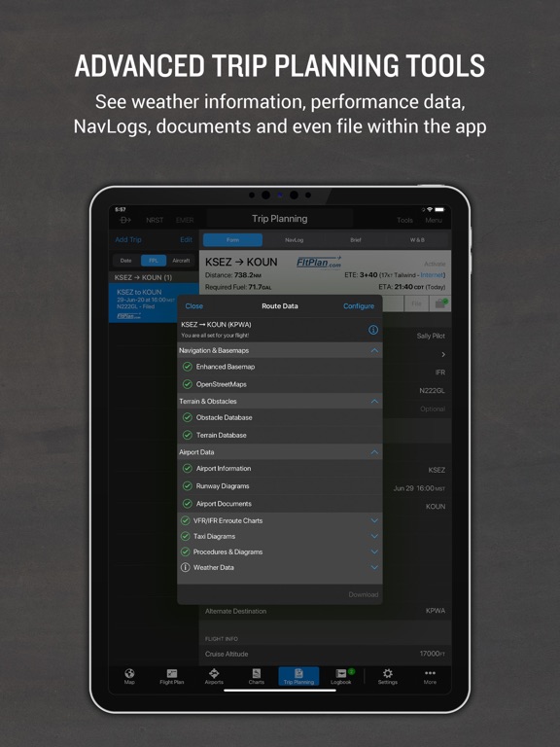
Task: Open the Flight Plan tab icon
Action: coord(171,676)
